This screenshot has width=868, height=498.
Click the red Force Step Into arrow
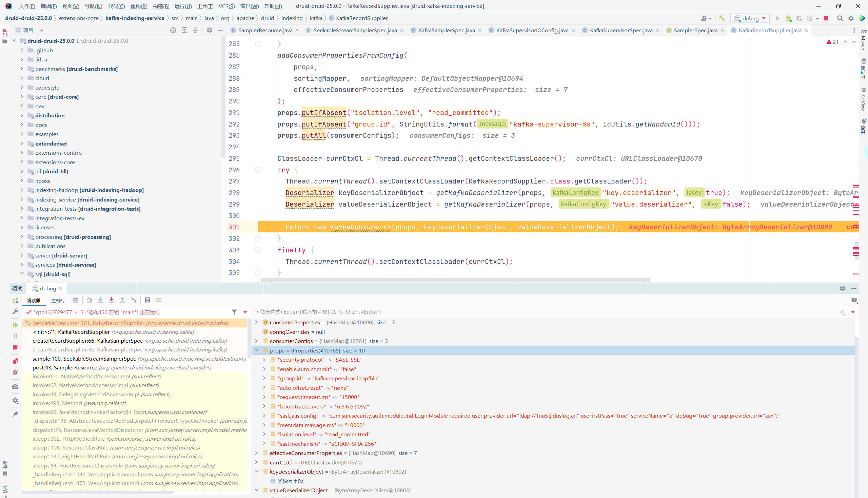click(x=112, y=300)
